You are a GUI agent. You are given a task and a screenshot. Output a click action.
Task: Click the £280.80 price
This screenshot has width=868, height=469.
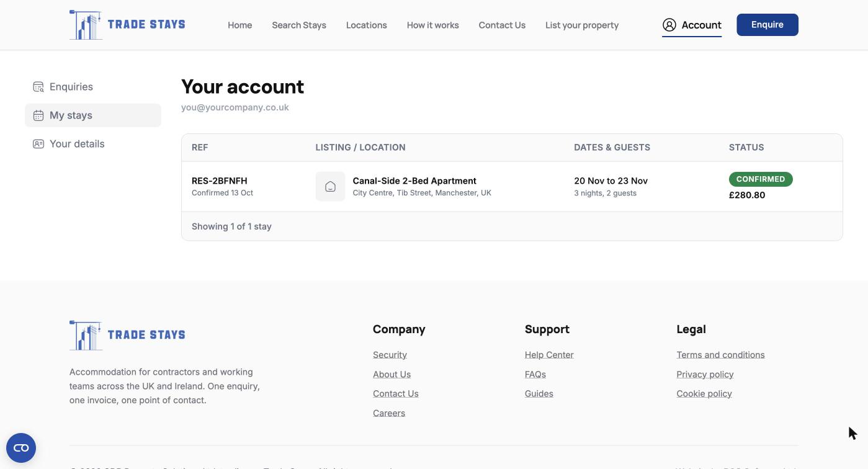point(747,195)
